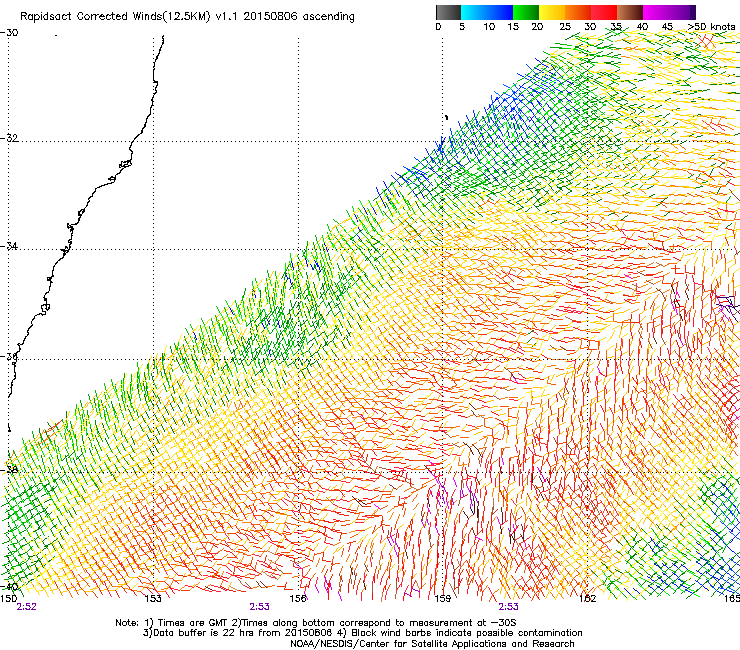Click the "153" longitude axis label
Image resolution: width=740 pixels, height=650 pixels.
[153, 599]
